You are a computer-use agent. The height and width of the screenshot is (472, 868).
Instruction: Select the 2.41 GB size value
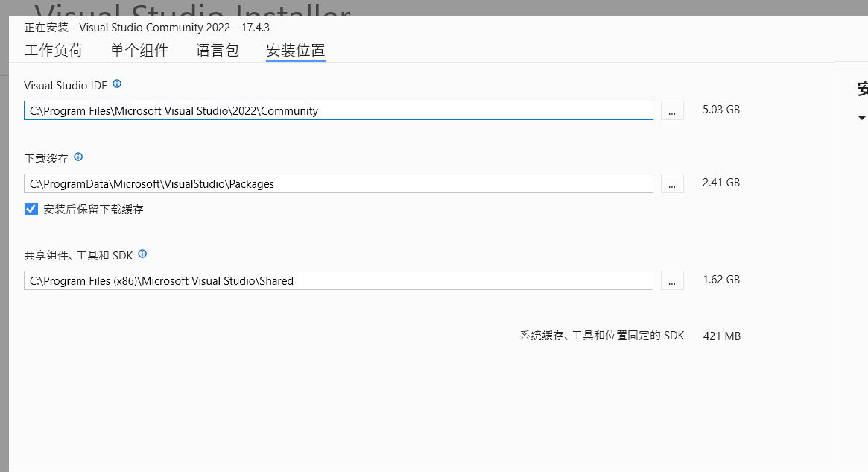coord(721,183)
